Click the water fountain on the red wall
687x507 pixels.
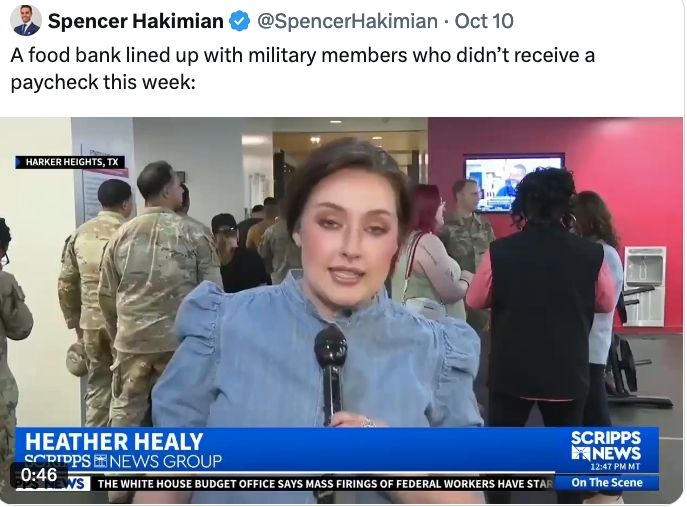tap(645, 286)
